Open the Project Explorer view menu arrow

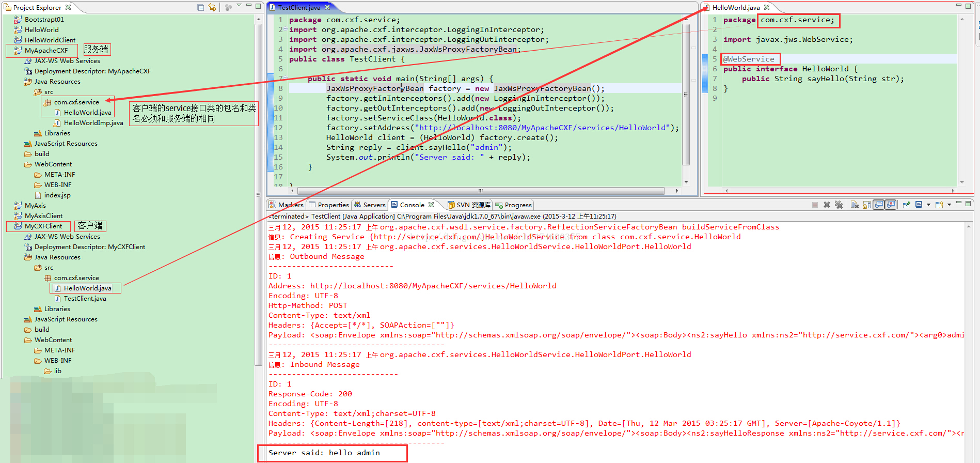(x=239, y=6)
